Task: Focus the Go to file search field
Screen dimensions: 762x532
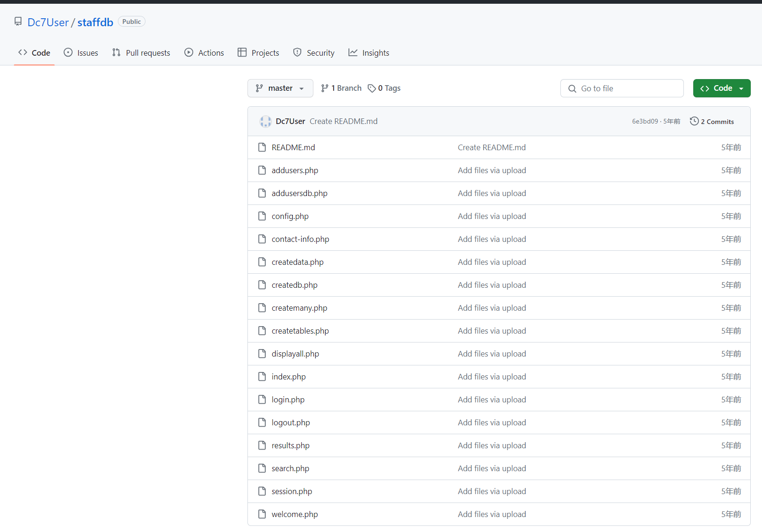Action: coord(622,88)
